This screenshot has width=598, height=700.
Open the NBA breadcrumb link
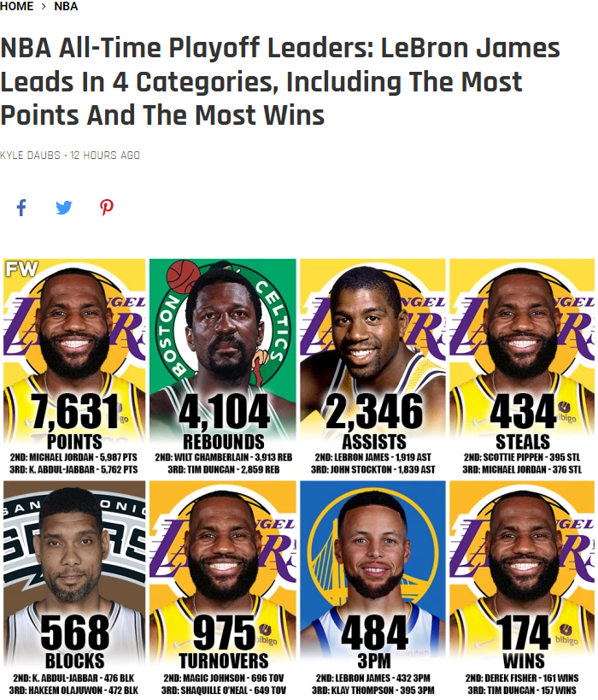click(66, 7)
